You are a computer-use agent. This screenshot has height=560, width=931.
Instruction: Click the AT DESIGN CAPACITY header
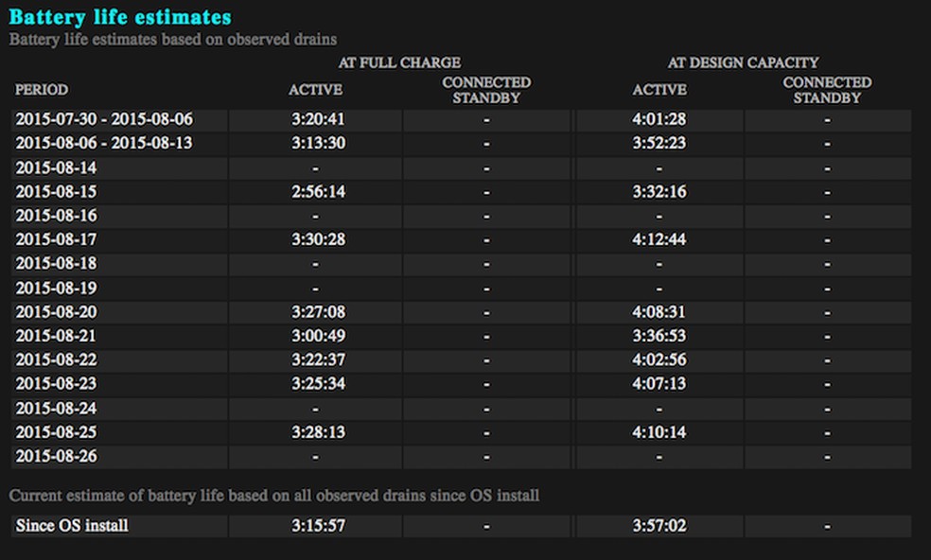(743, 63)
